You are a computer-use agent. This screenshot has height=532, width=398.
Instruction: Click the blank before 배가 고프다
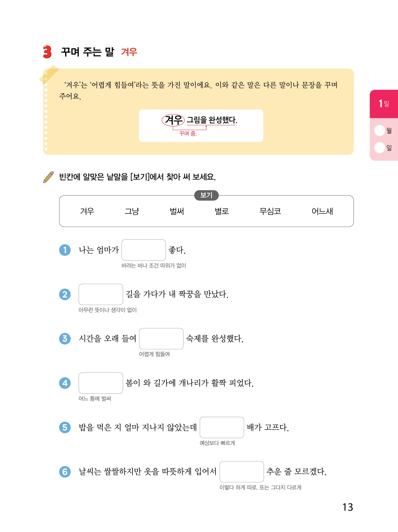[x=222, y=427]
